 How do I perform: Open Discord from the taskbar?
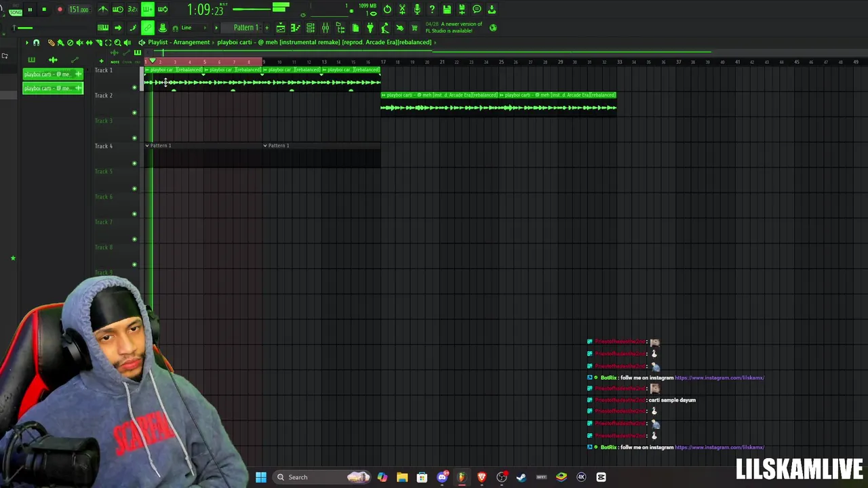(x=442, y=477)
